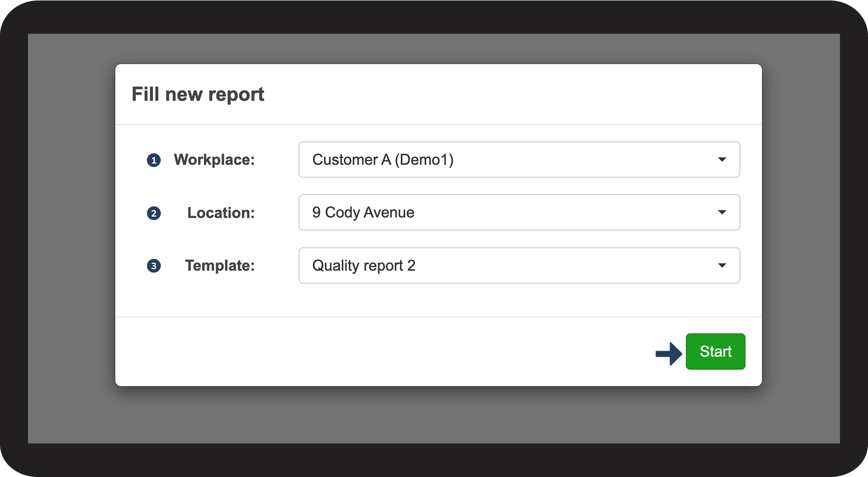
Task: Click the 'Quality report 2' selected value text
Action: (x=364, y=265)
